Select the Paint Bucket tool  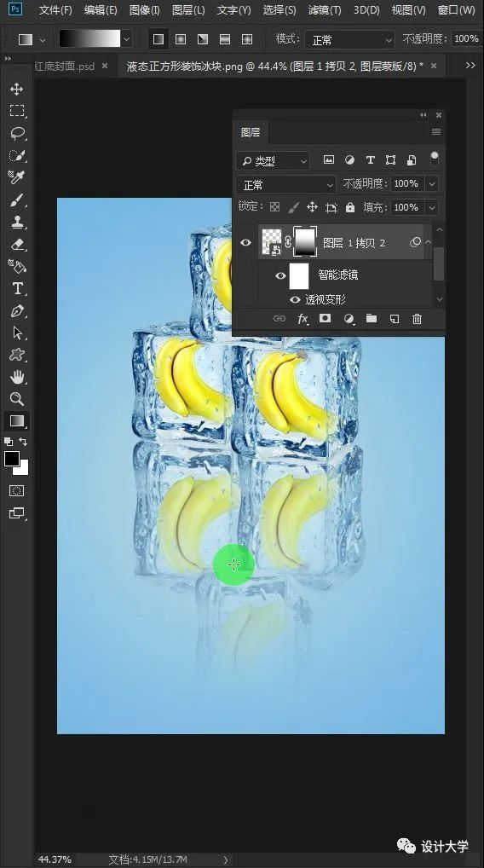(x=16, y=266)
